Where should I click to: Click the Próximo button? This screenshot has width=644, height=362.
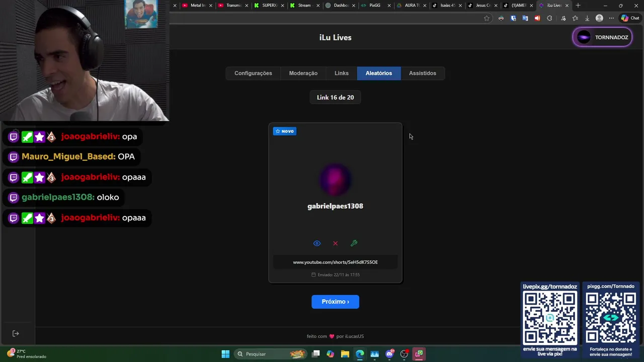[336, 302]
